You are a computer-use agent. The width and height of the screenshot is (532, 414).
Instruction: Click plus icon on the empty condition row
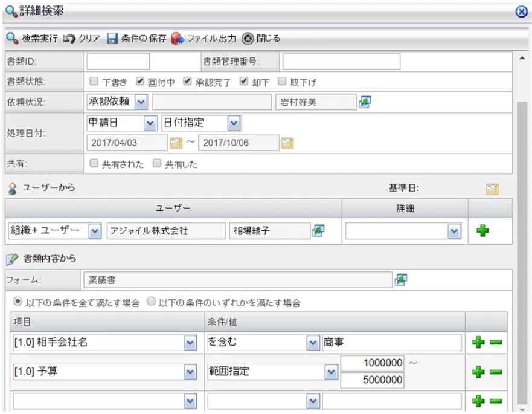tap(478, 401)
